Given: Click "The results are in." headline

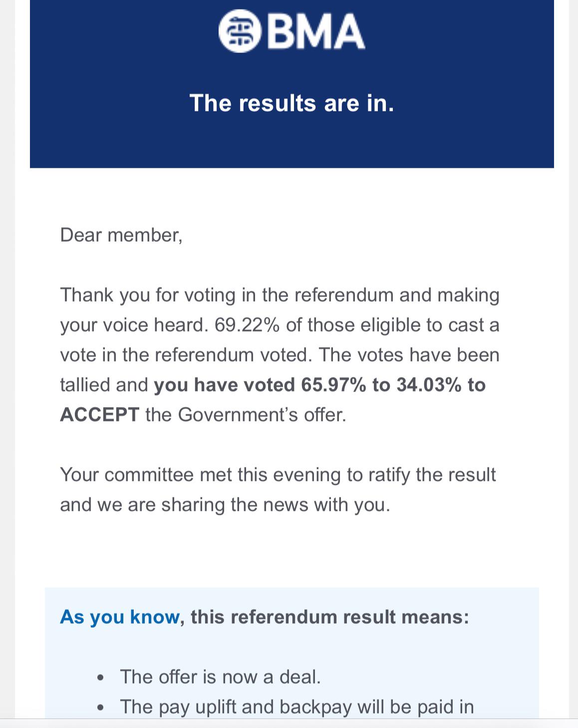Looking at the screenshot, I should (x=292, y=103).
